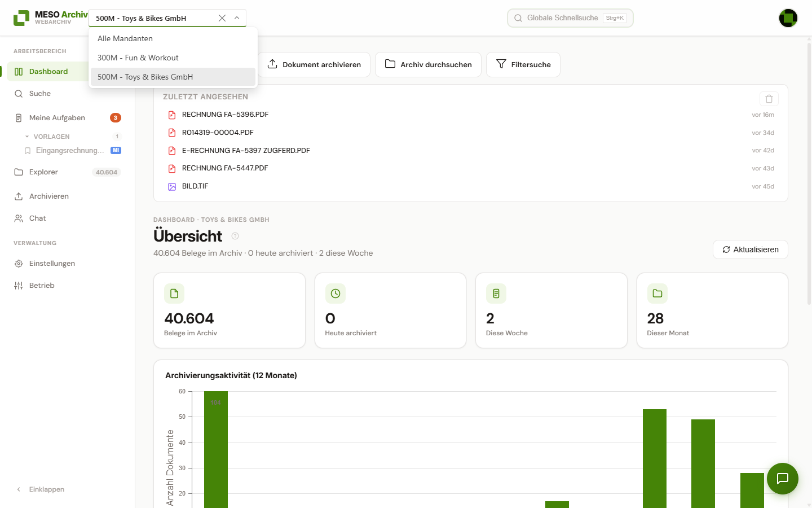812x508 pixels.
Task: Click the Aktualisieren button
Action: (751, 249)
